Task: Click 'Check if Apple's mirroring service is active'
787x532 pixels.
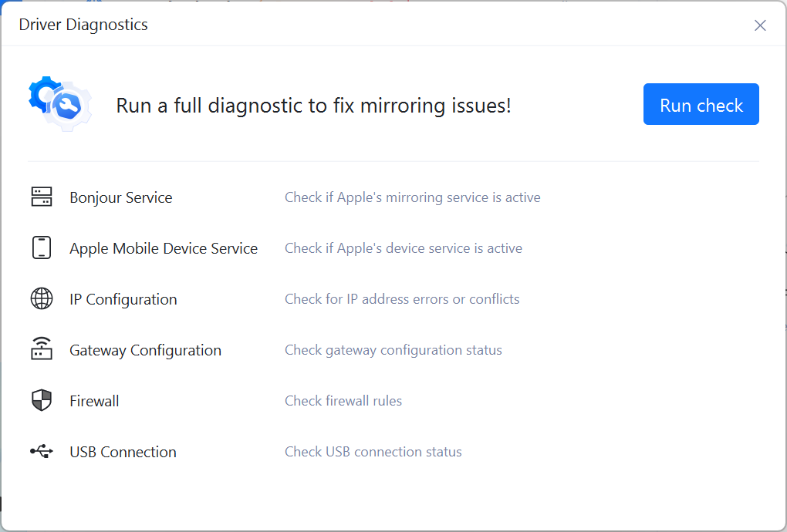Action: 412,197
